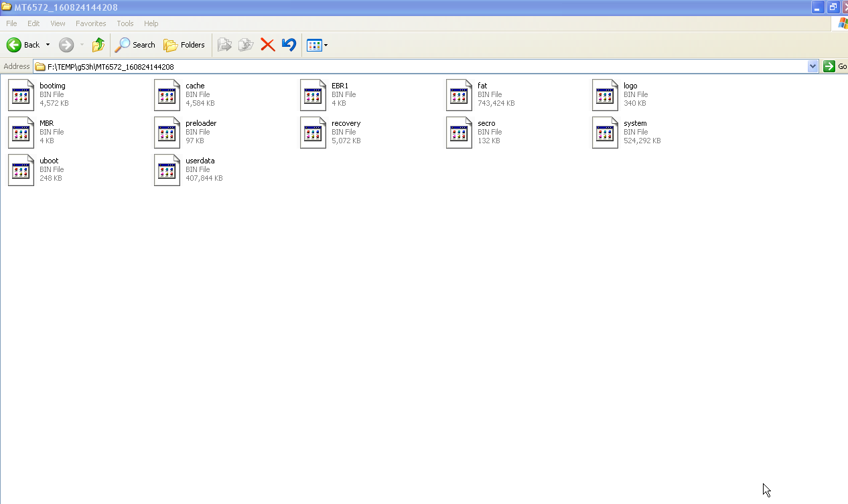This screenshot has width=848, height=504.
Task: Select the cache BIN file icon
Action: pyautogui.click(x=167, y=95)
